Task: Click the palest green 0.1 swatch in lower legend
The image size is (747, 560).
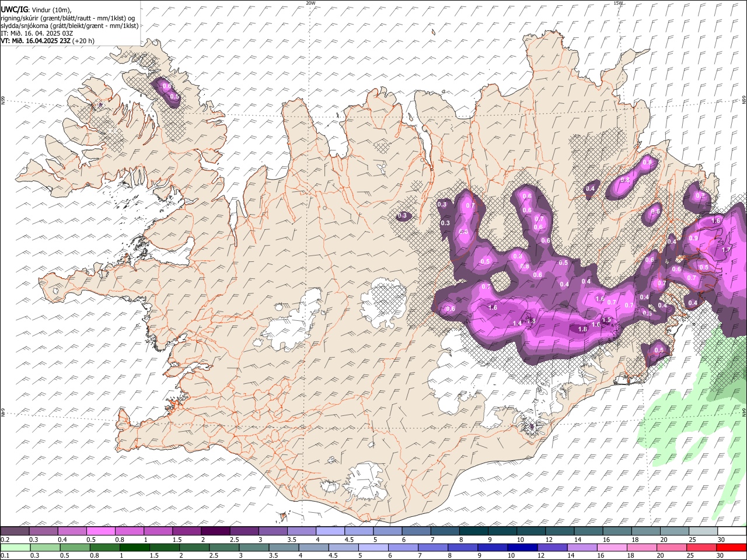Action: click(15, 547)
